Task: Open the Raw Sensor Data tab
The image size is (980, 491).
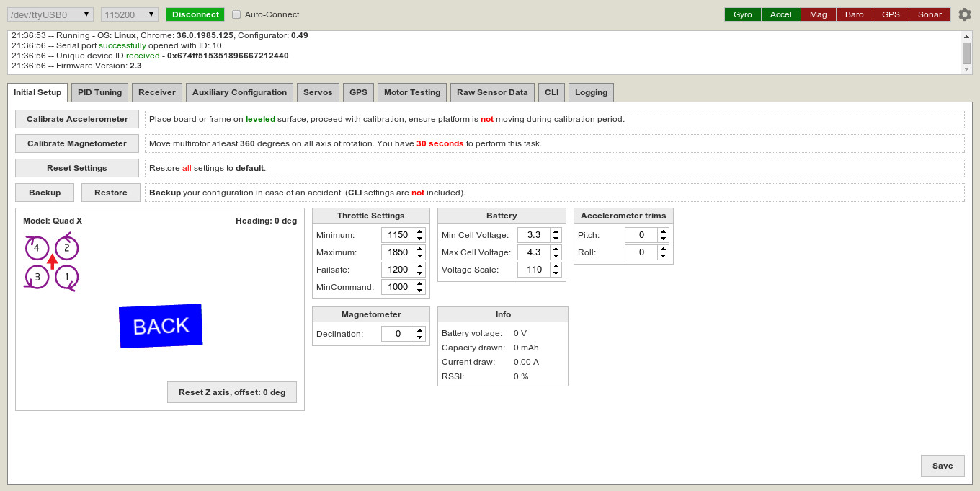Action: point(492,92)
